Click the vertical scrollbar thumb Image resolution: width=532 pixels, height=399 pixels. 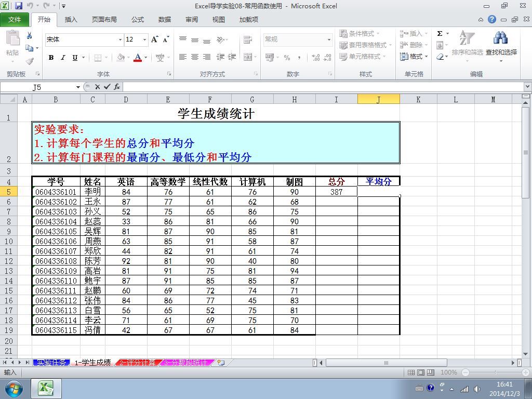(x=526, y=152)
